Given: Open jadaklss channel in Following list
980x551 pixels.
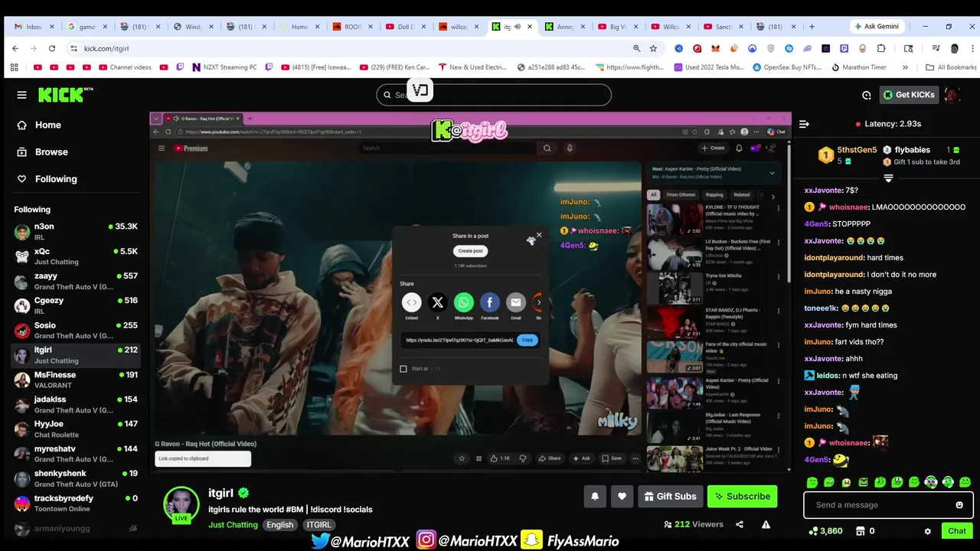Looking at the screenshot, I should [x=76, y=404].
